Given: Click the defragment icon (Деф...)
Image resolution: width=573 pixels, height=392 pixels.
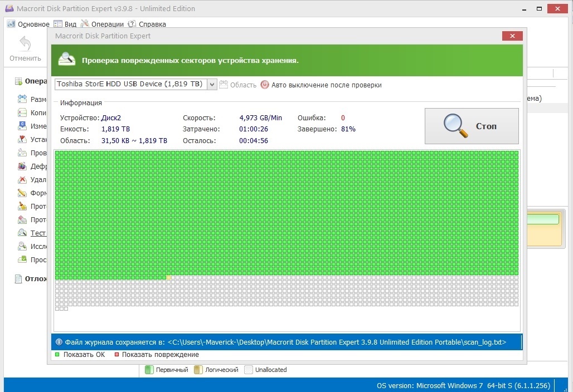Looking at the screenshot, I should pyautogui.click(x=22, y=166).
